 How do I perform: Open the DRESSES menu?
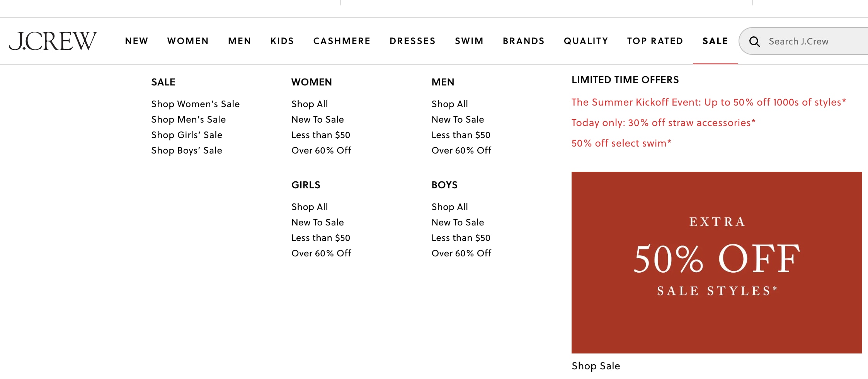(x=412, y=41)
